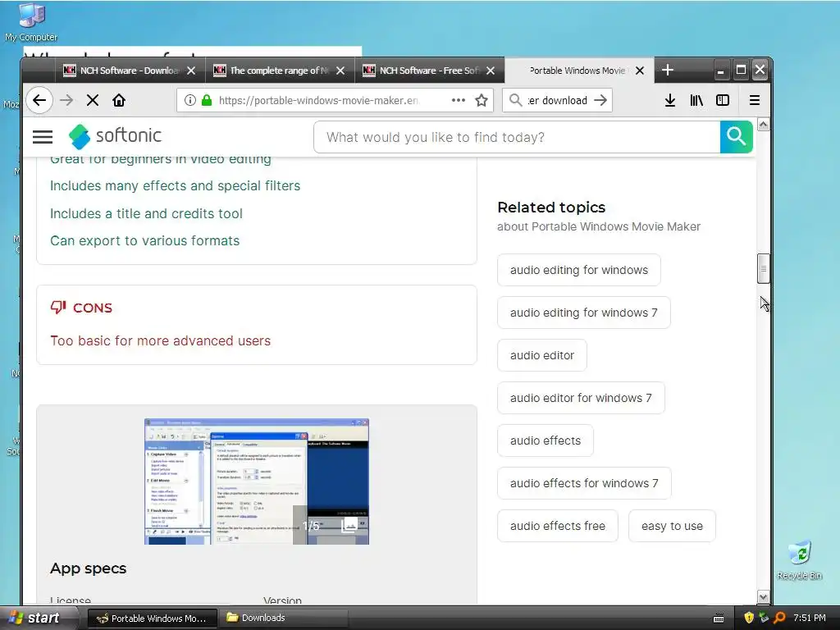Click the 'Related topics' heading

551,208
